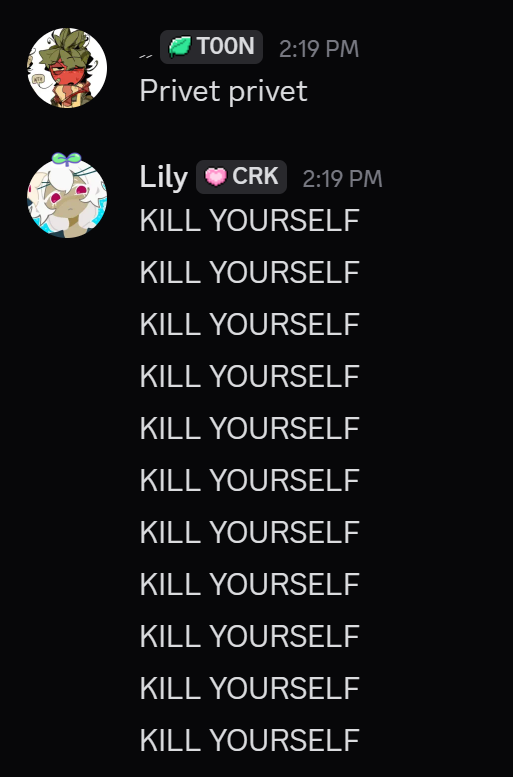
Task: Click the tiny username before the TOON tag
Action: tap(145, 56)
